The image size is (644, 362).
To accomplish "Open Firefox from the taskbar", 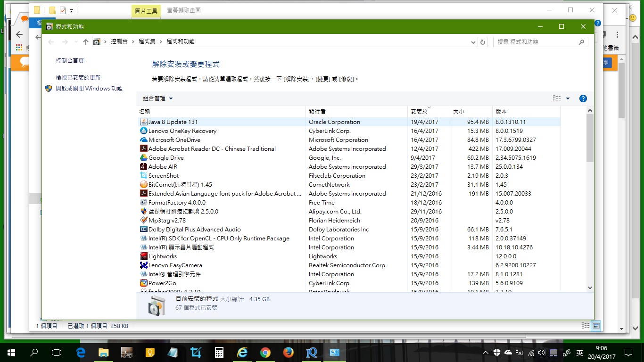I will (288, 352).
